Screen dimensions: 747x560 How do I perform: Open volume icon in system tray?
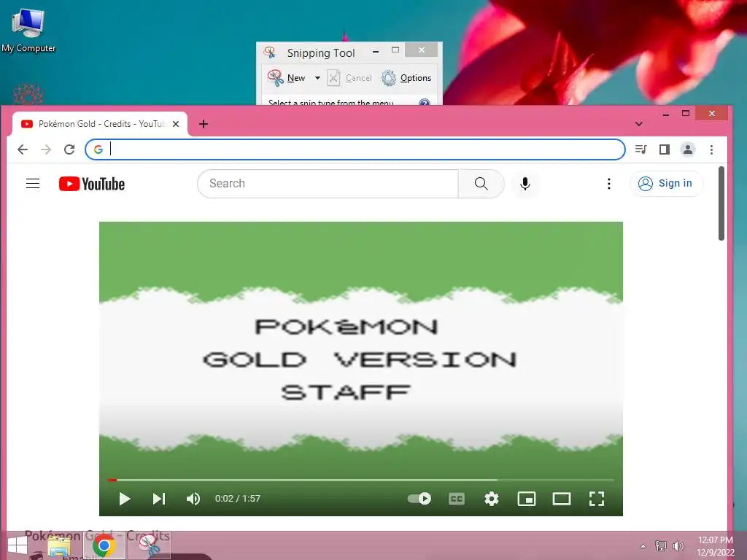click(x=678, y=545)
